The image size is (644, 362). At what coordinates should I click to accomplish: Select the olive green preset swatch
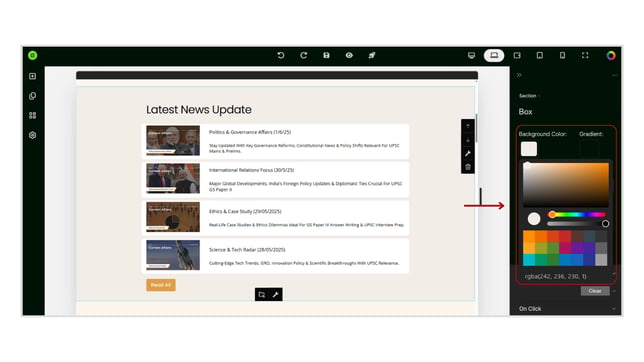(x=541, y=248)
